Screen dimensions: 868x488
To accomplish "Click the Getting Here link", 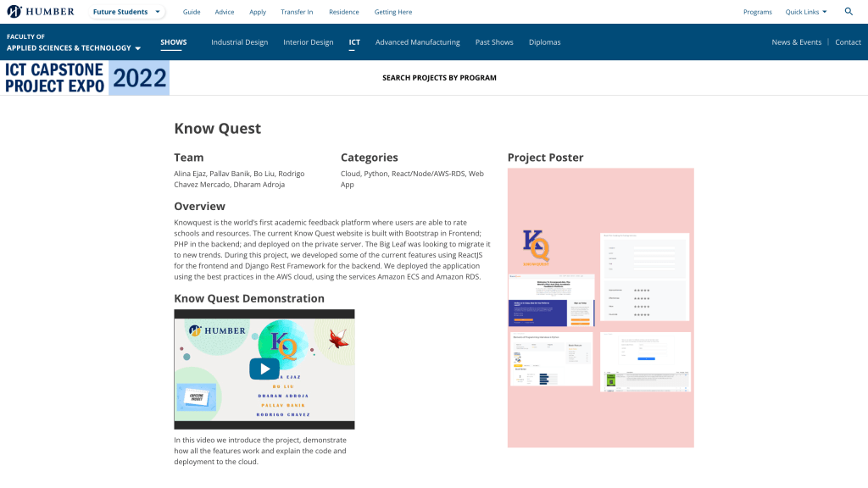I will point(393,12).
